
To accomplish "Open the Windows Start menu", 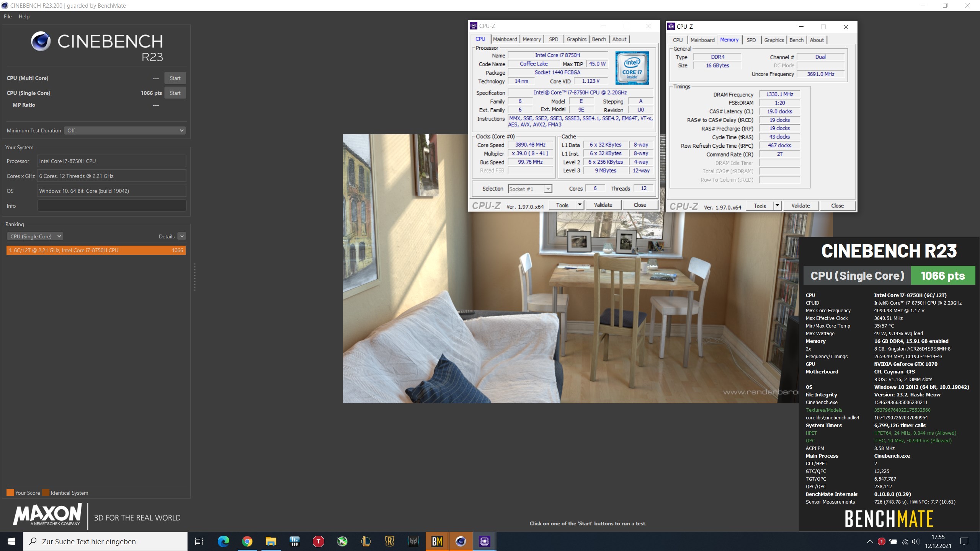I will click(11, 541).
